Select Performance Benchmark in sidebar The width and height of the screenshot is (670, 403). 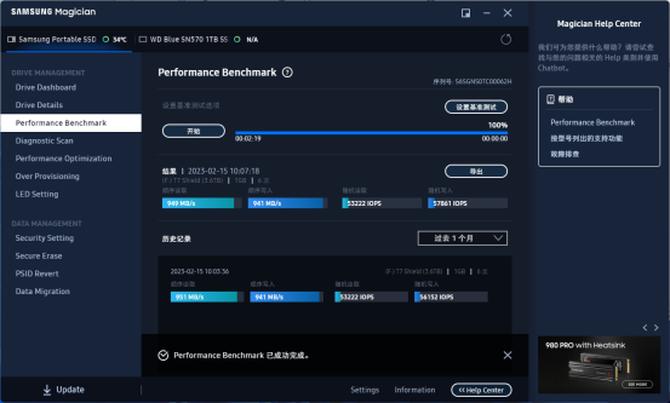[x=71, y=123]
